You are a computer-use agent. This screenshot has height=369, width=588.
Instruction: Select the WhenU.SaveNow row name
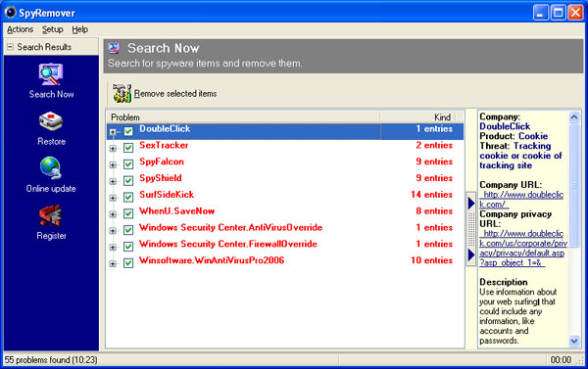tap(176, 210)
